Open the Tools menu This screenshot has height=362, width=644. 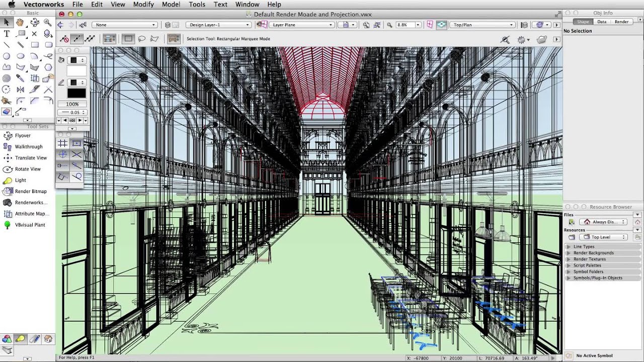pos(197,5)
